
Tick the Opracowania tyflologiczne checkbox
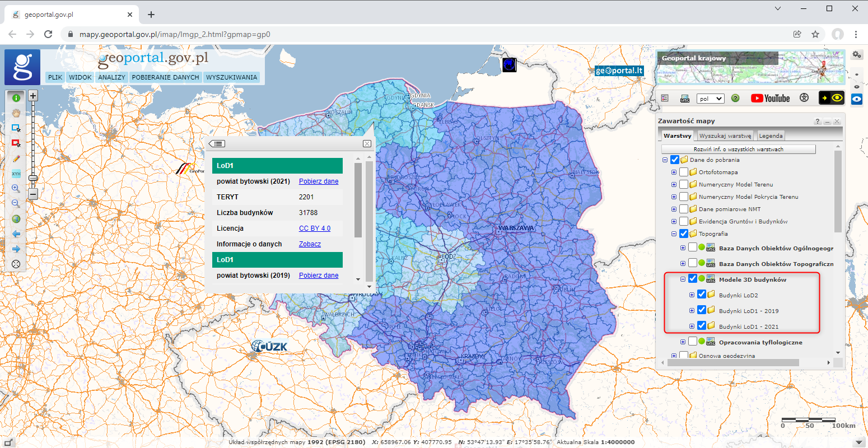click(x=693, y=342)
